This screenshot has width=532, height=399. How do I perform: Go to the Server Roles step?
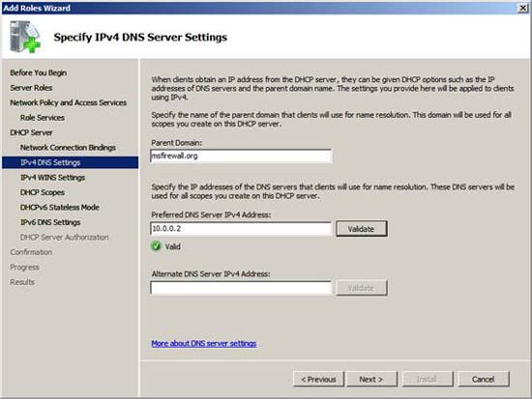point(31,88)
